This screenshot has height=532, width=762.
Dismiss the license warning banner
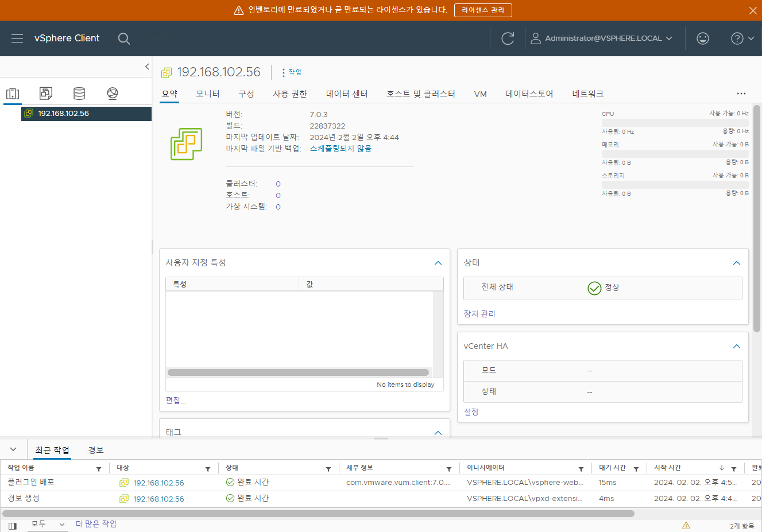(753, 10)
